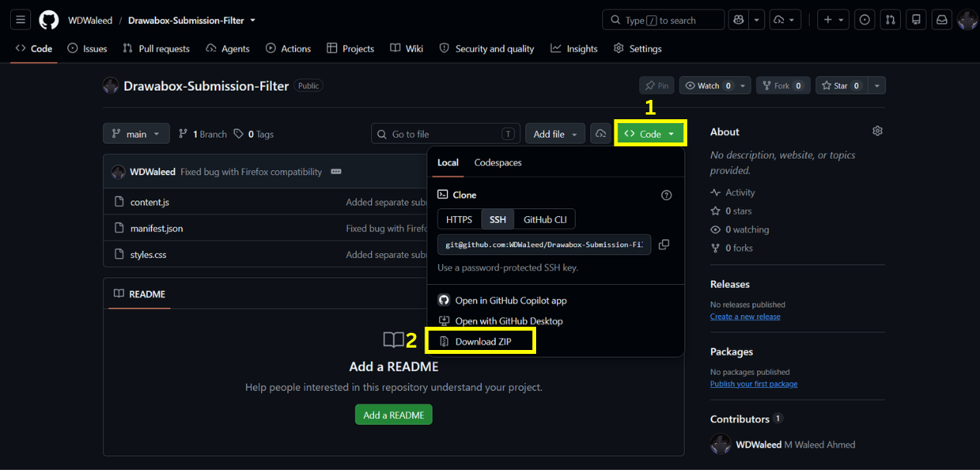Viewport: 980px width, 470px height.
Task: Click the 0 forks link in About
Action: point(731,249)
